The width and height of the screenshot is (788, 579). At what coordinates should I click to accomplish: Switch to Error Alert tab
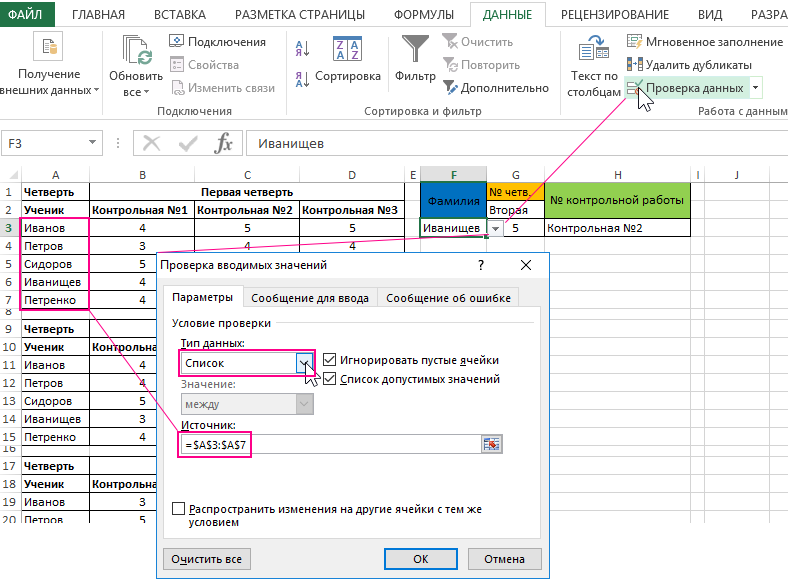(450, 298)
